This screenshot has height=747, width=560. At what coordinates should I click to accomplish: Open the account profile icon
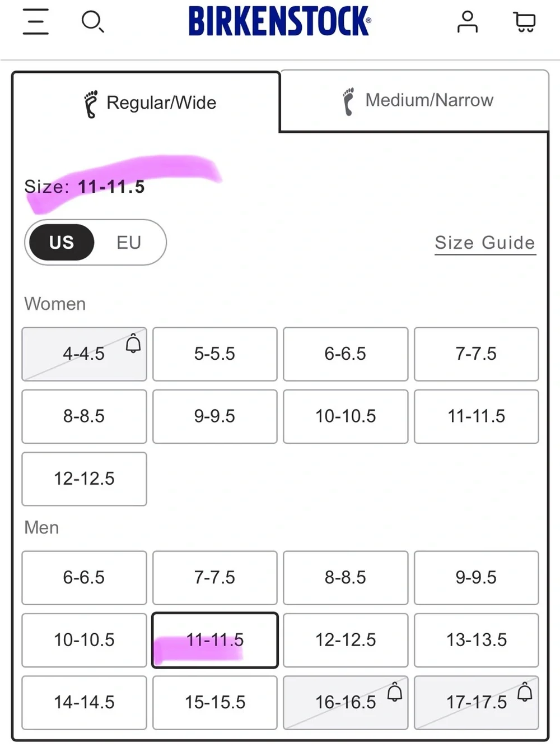[x=467, y=22]
